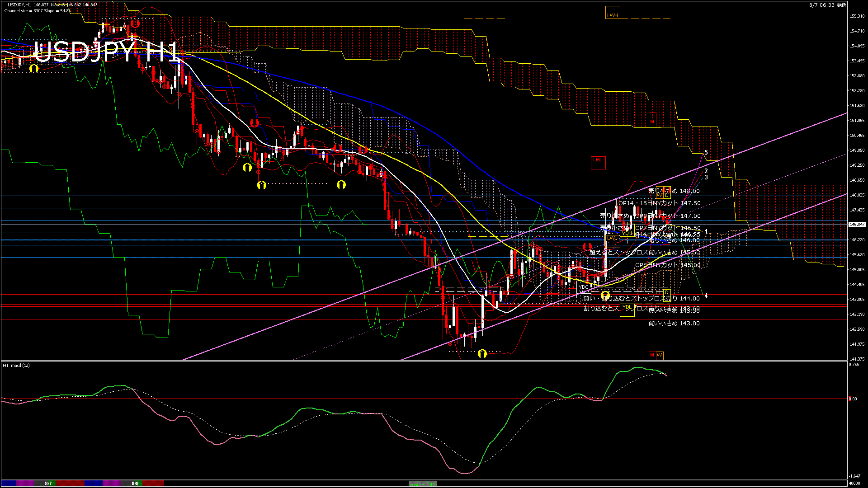Click the OP8日NYカット 145.00 label
Screen dimensions: 868x488
(x=667, y=265)
